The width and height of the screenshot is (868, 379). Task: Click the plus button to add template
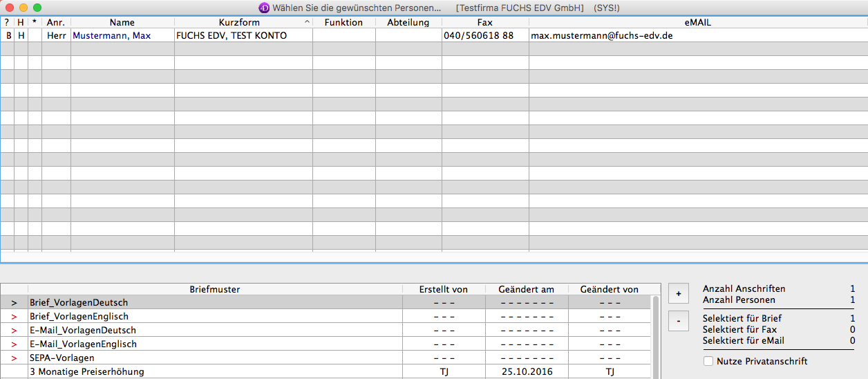click(678, 293)
